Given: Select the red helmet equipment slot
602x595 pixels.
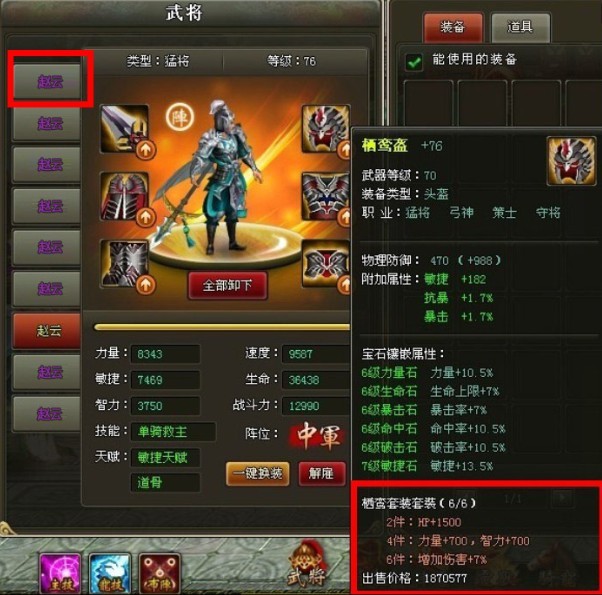Looking at the screenshot, I should 326,129.
